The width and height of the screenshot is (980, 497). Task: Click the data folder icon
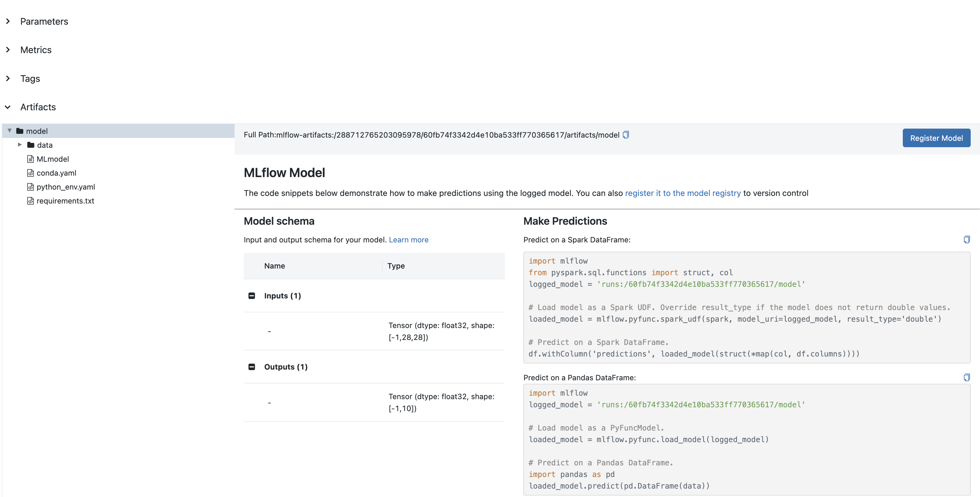point(31,145)
